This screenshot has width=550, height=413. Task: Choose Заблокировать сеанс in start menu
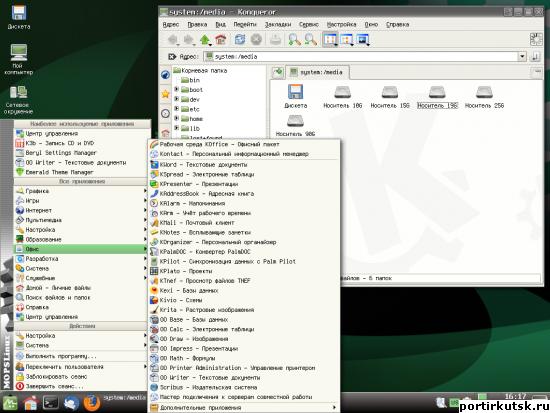click(81, 377)
